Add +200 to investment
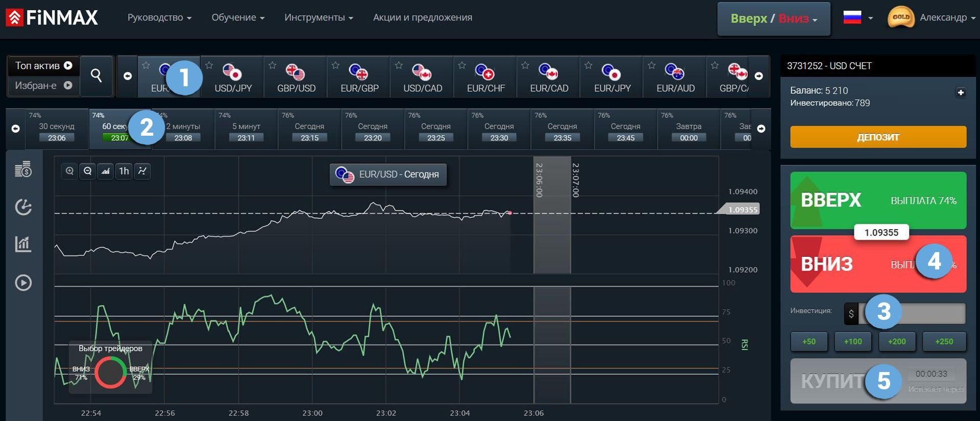Viewport: 980px width, 421px height. [x=897, y=341]
